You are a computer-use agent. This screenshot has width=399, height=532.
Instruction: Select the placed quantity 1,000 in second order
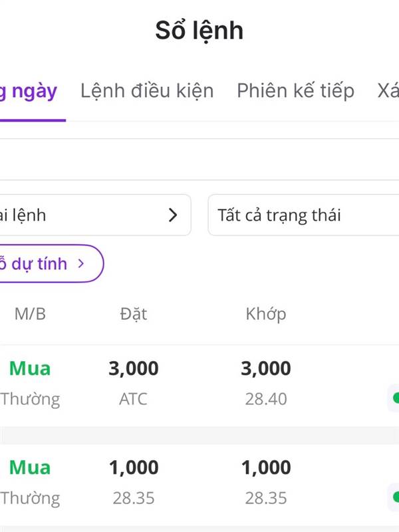tap(134, 467)
